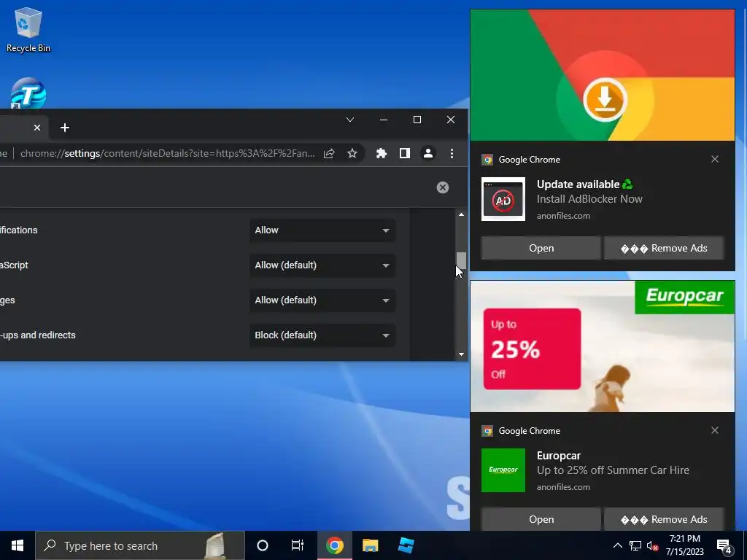The image size is (747, 560).
Task: Open the Images permission dropdown
Action: point(322,300)
